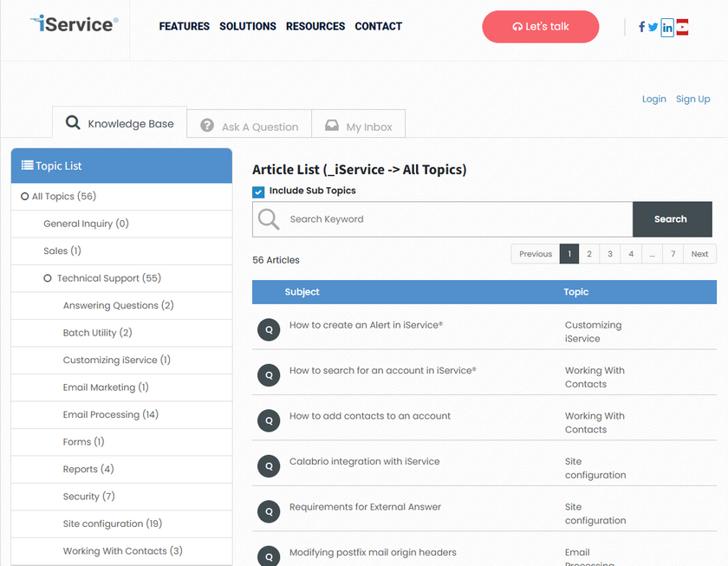Click Q icon beside Calabrio integration article
This screenshot has height=566, width=728.
269,466
